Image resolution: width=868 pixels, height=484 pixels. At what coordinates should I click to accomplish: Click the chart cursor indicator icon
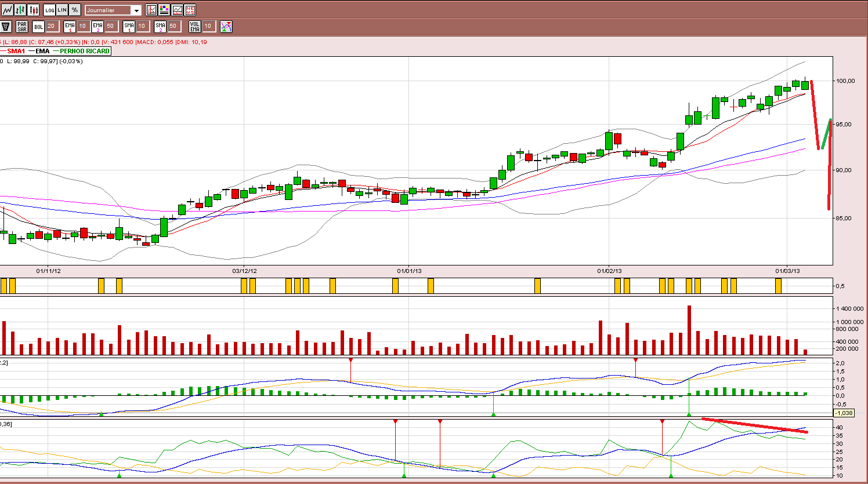tap(151, 10)
